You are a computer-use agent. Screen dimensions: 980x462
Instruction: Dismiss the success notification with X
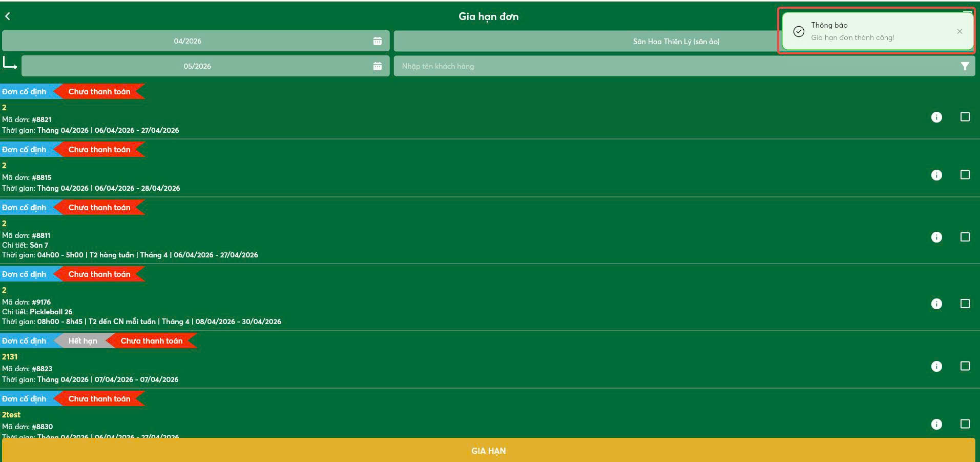[960, 31]
